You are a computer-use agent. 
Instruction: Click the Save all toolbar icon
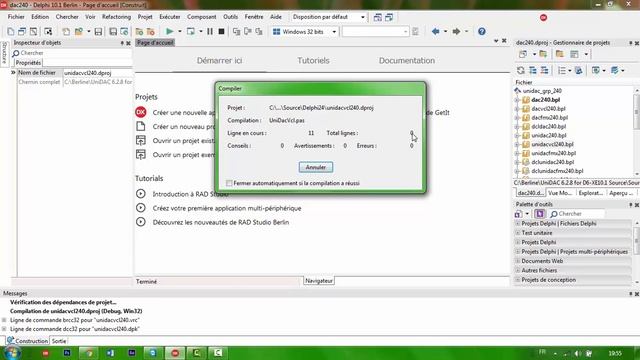coord(113,31)
